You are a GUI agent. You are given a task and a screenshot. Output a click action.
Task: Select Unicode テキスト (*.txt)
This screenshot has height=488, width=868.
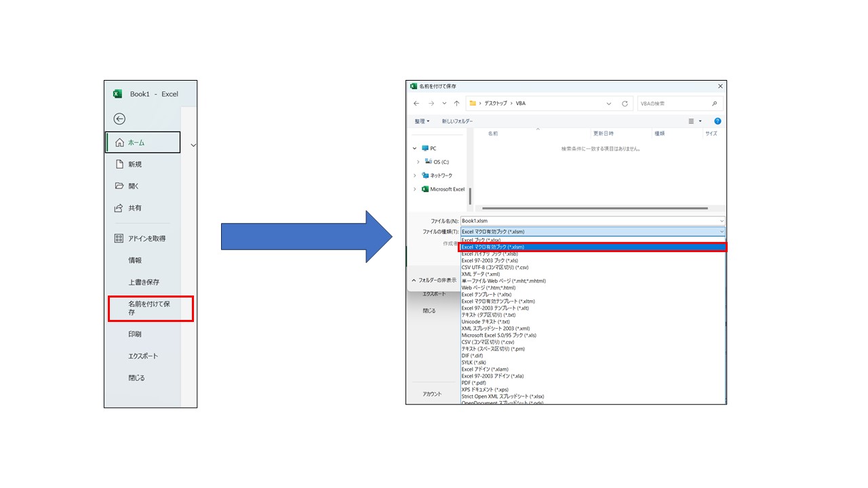coord(591,321)
